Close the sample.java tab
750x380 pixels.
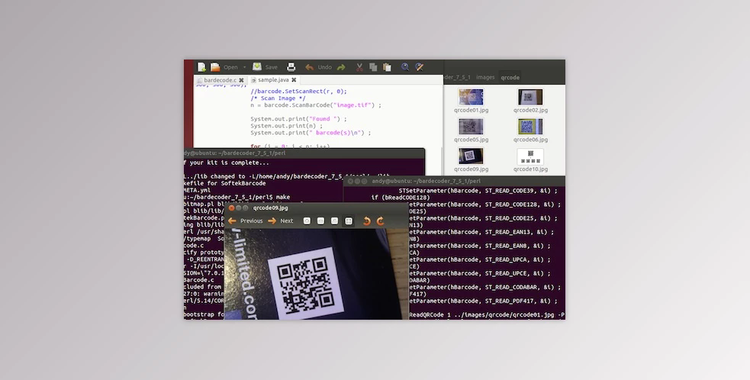(294, 80)
